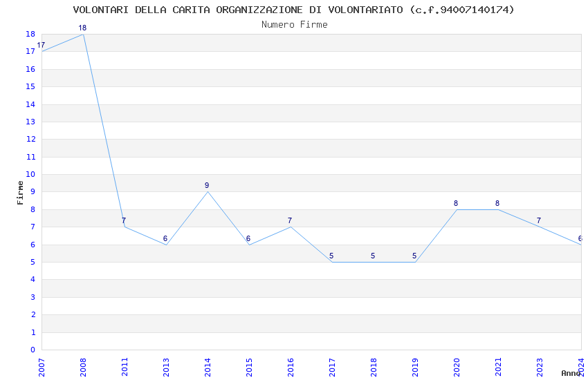
Task: Click the 2019 data point labeled 5
Action: (414, 256)
